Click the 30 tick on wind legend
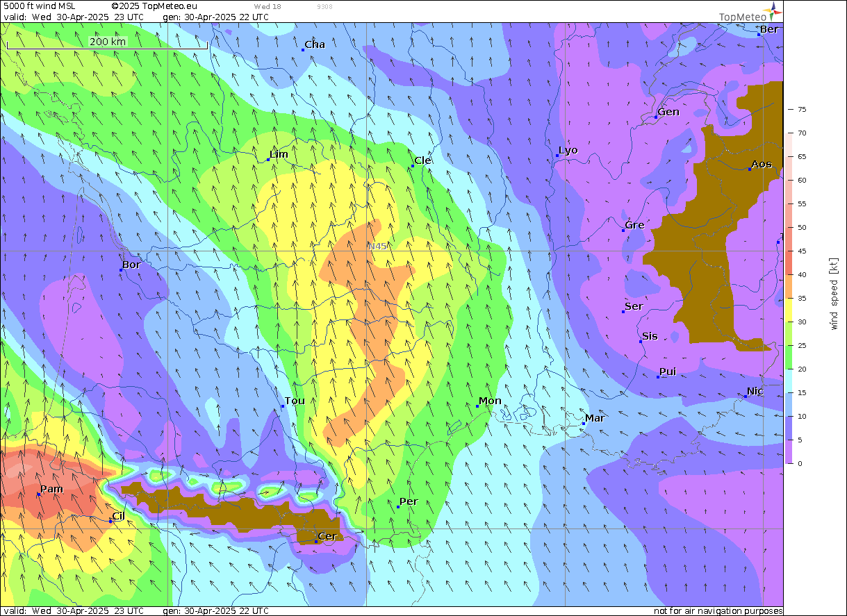This screenshot has width=847, height=616. pyautogui.click(x=801, y=322)
